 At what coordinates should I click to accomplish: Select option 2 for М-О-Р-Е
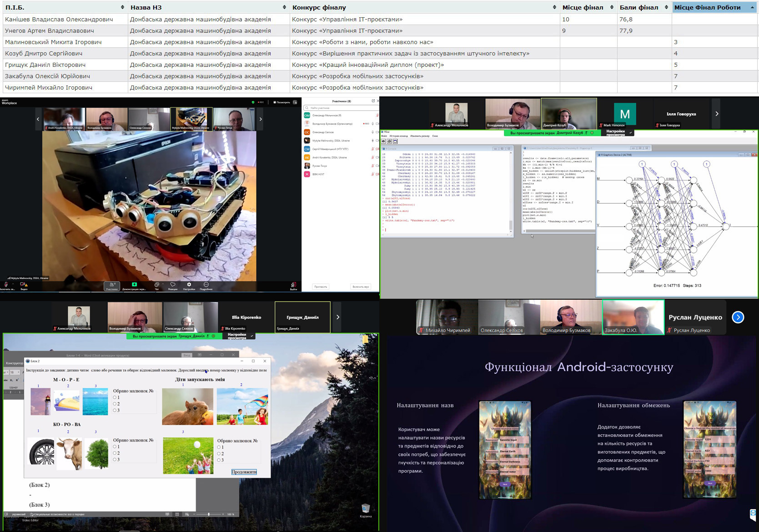tap(115, 404)
